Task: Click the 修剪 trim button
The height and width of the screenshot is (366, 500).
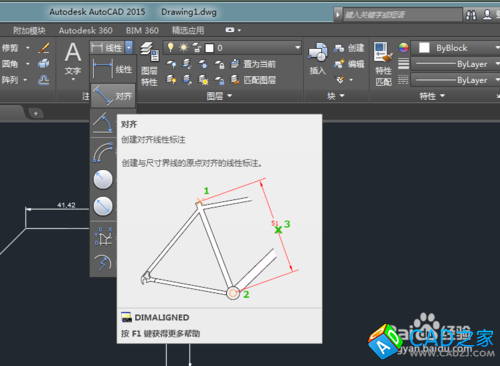Action: click(x=10, y=48)
